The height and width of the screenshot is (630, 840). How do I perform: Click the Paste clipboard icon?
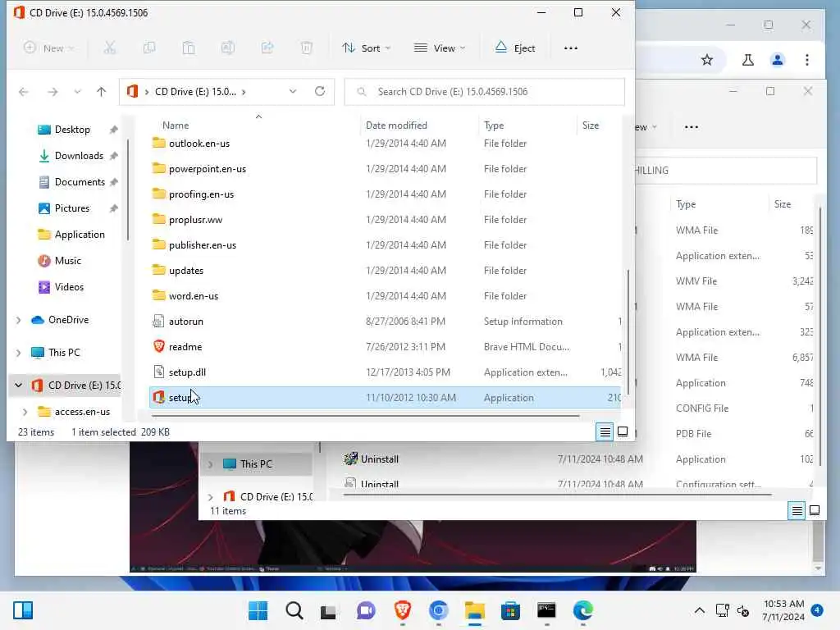point(189,48)
